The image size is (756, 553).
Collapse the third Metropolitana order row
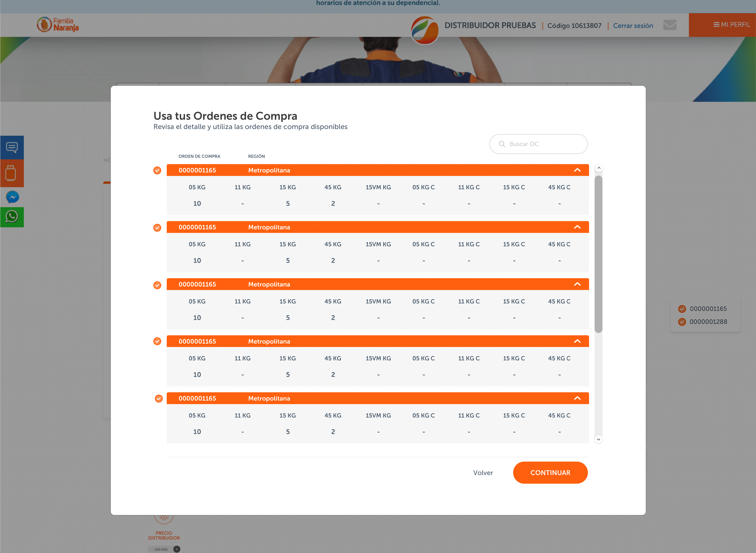pyautogui.click(x=577, y=284)
